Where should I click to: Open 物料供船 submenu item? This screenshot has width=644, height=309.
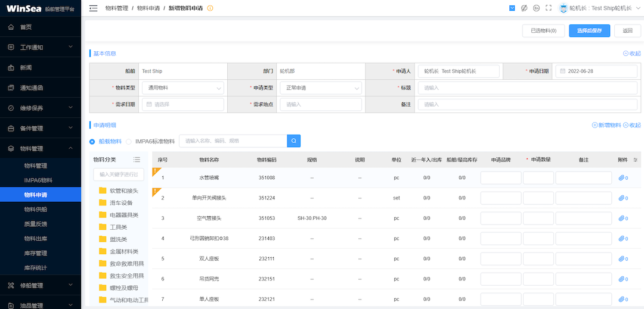click(41, 209)
